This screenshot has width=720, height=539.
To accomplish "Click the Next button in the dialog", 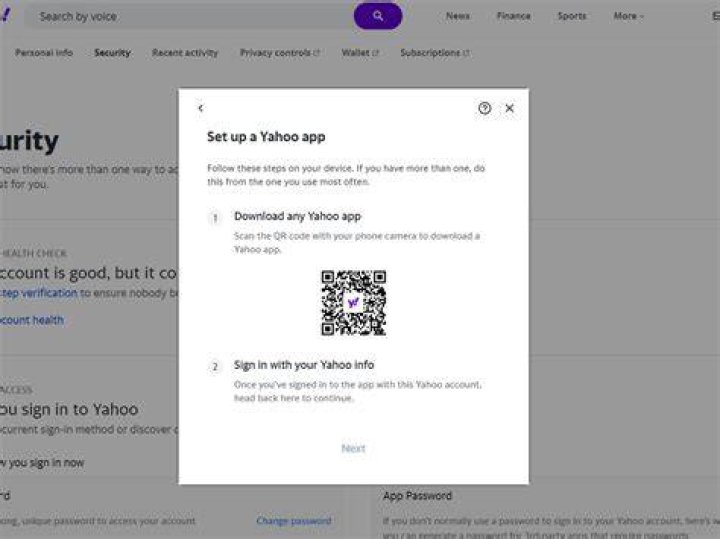I will click(353, 448).
